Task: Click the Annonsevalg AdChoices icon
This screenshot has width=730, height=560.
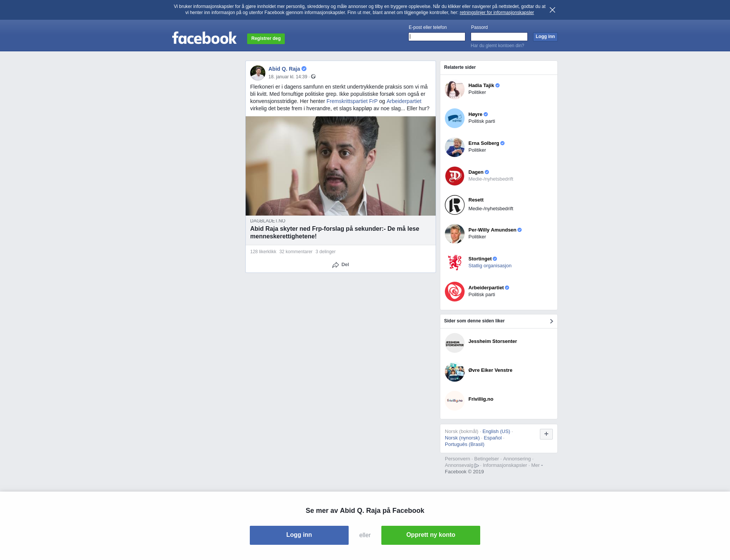Action: [477, 466]
